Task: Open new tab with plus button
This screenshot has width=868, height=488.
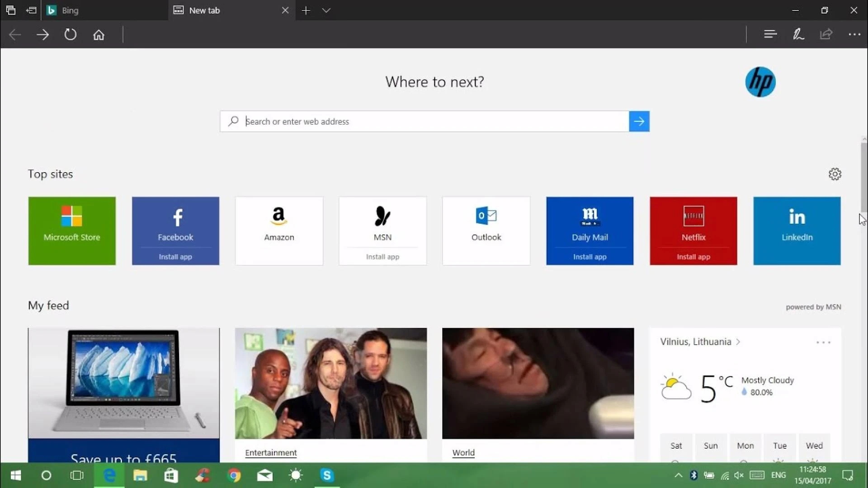Action: 306,10
